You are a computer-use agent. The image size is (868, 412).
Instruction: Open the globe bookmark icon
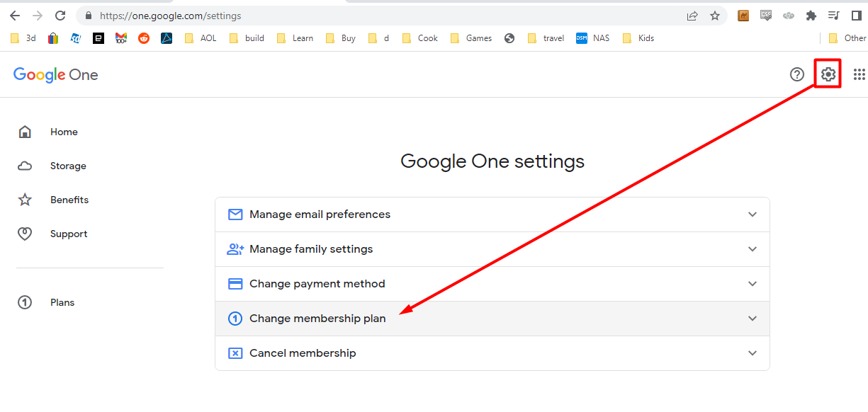509,38
